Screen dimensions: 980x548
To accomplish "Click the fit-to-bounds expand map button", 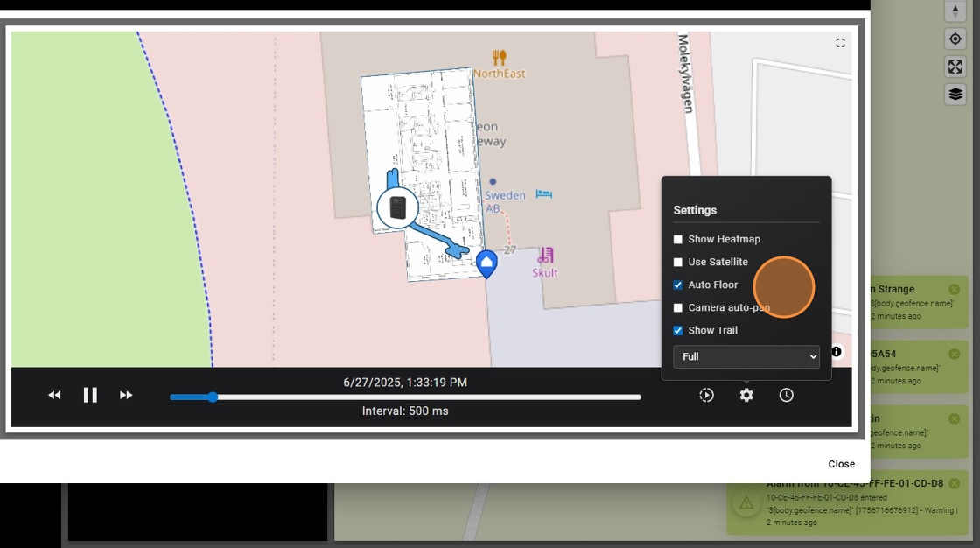I will [x=955, y=67].
